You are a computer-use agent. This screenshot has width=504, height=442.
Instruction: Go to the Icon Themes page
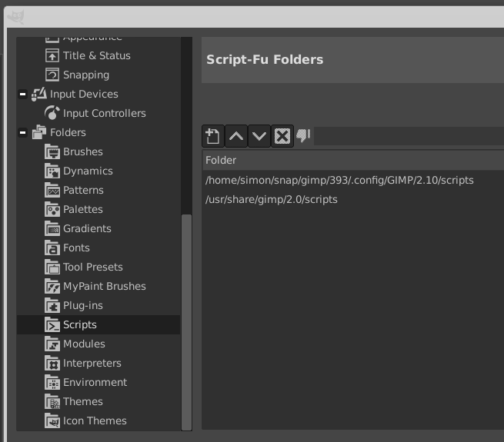[95, 420]
